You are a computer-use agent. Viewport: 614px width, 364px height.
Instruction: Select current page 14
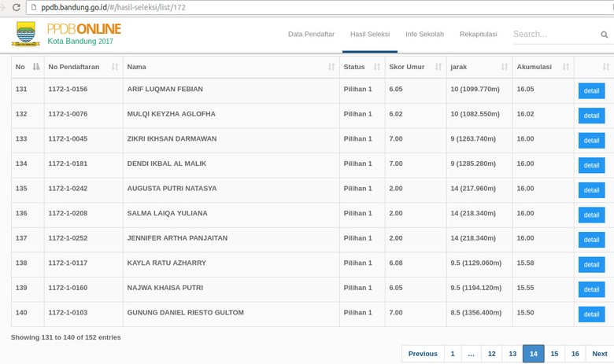click(534, 354)
